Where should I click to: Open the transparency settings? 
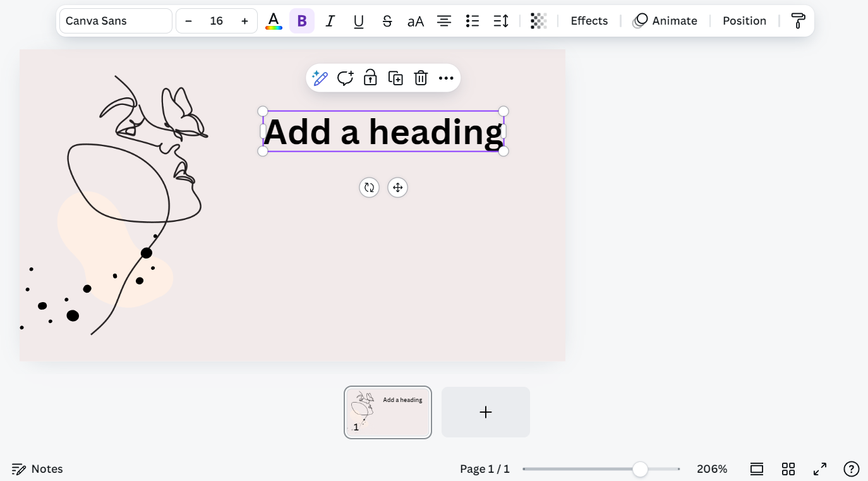(538, 20)
